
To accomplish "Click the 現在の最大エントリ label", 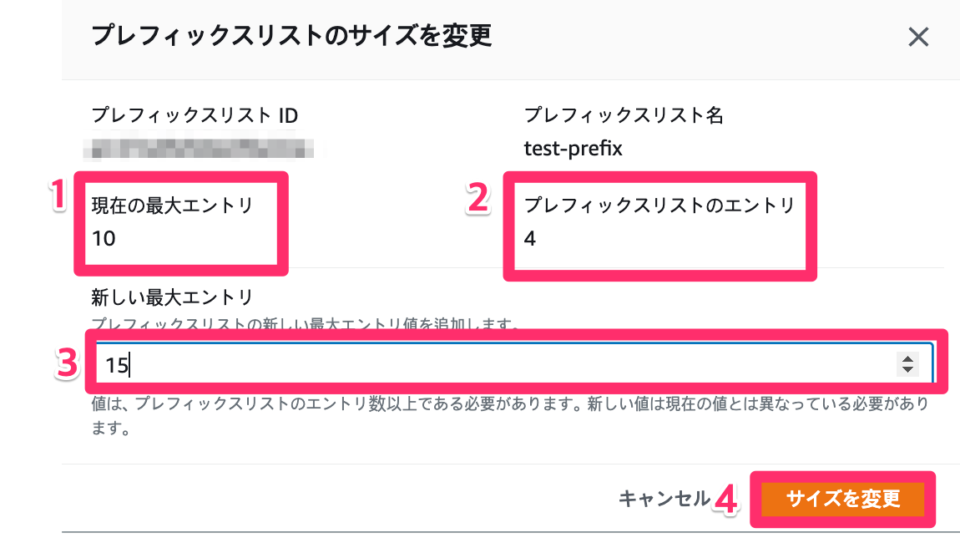I will [x=172, y=205].
